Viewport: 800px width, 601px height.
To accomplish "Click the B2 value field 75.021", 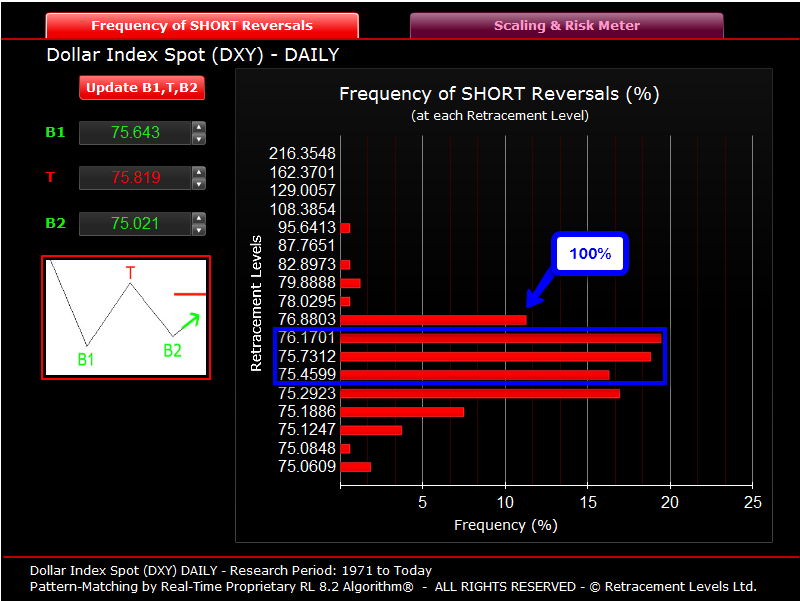I will pyautogui.click(x=134, y=224).
